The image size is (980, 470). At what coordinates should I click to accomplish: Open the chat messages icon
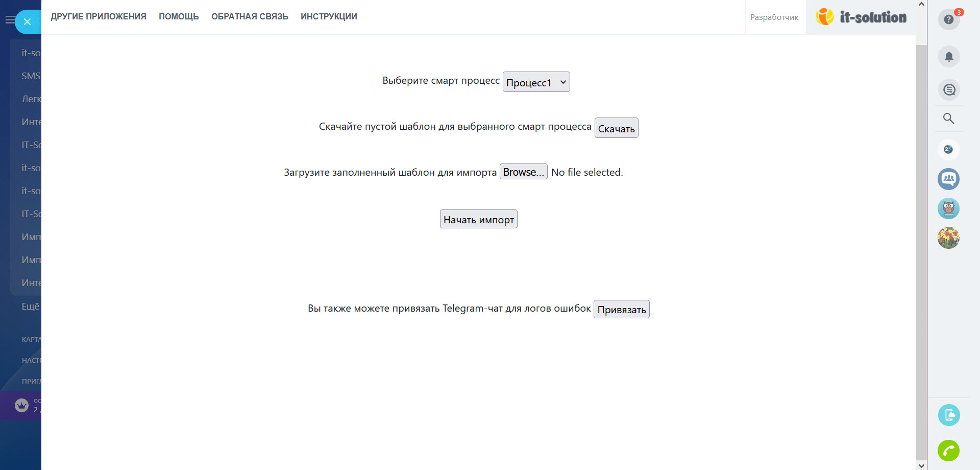(x=949, y=90)
